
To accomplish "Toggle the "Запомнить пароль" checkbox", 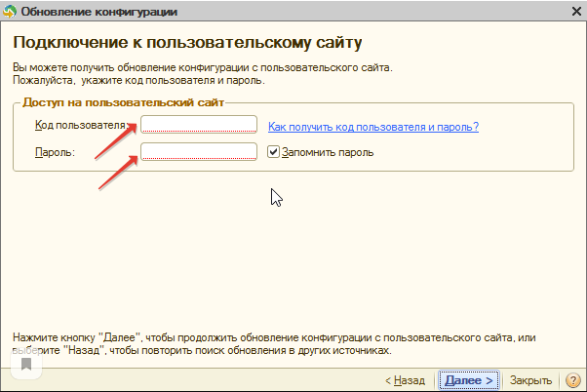I will point(274,152).
